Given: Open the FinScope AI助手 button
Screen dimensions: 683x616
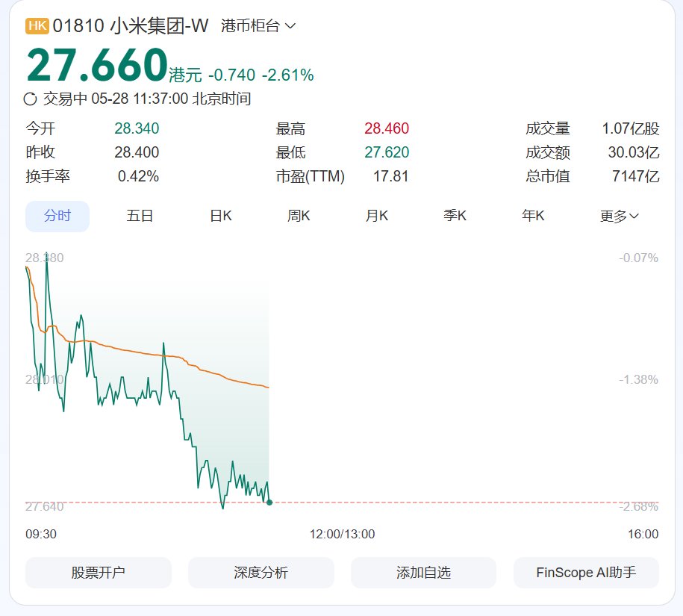Looking at the screenshot, I should pyautogui.click(x=586, y=573).
